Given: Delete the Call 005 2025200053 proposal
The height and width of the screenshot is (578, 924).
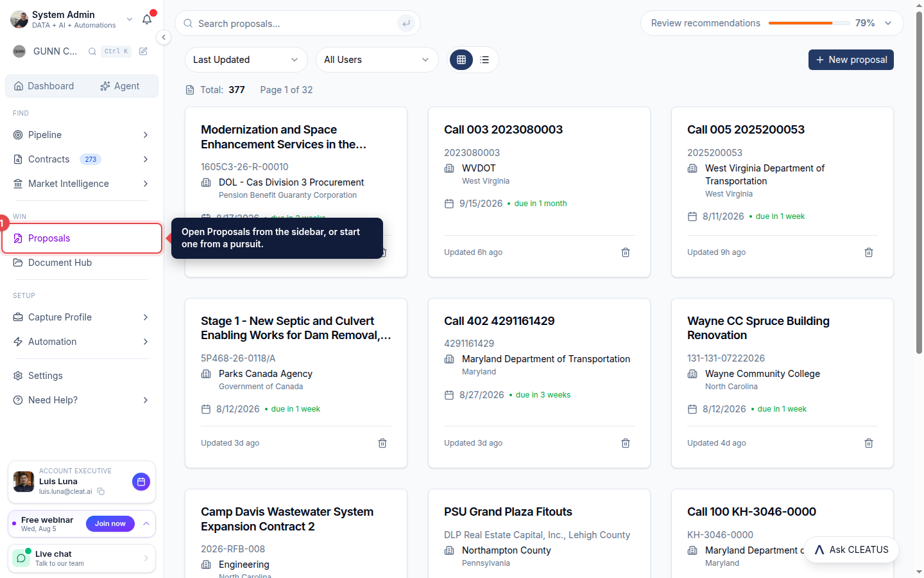Looking at the screenshot, I should tap(869, 252).
